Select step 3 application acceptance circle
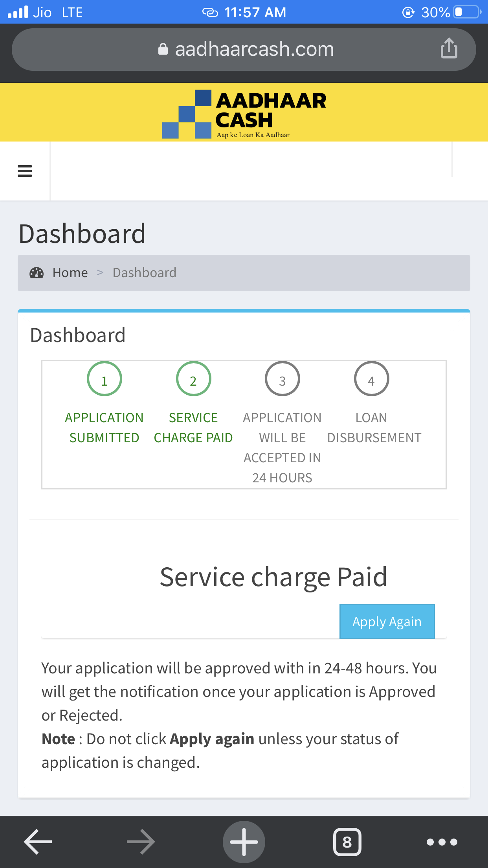488x868 pixels. click(282, 379)
